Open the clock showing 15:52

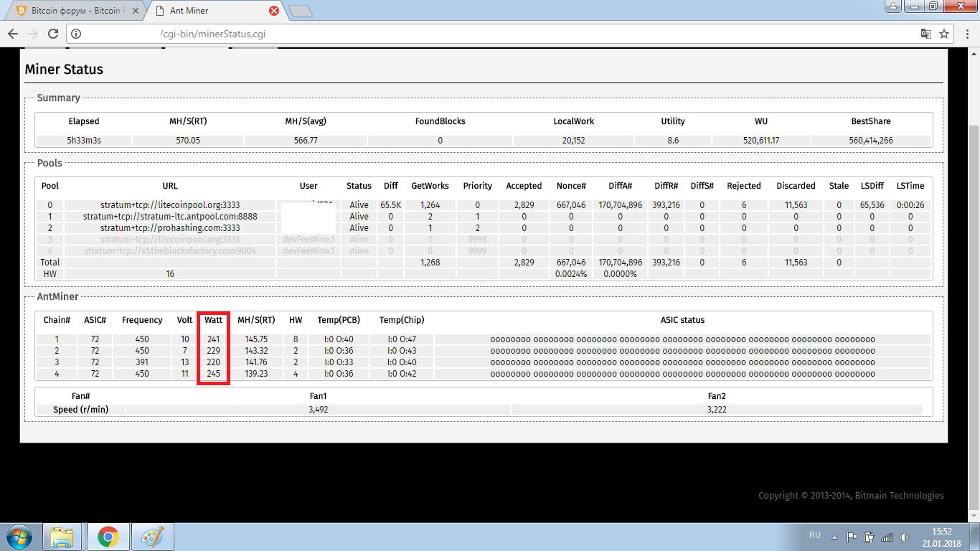pos(941,537)
